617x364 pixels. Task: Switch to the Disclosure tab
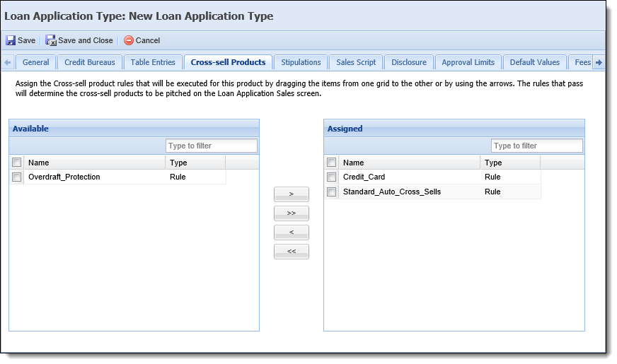[x=409, y=62]
